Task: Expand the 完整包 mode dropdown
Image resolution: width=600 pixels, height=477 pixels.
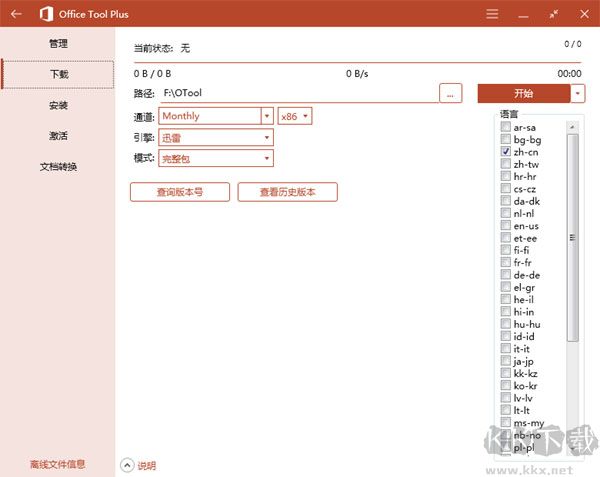Action: (x=267, y=158)
